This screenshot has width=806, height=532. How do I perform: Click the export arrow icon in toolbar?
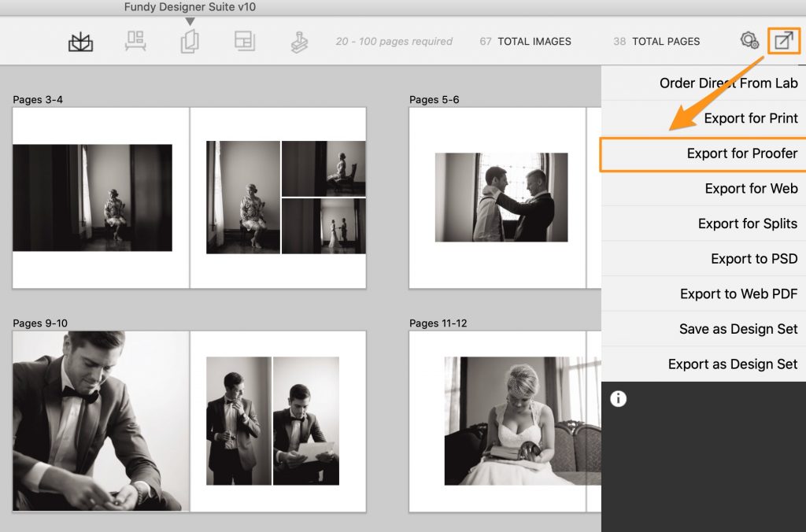click(784, 40)
